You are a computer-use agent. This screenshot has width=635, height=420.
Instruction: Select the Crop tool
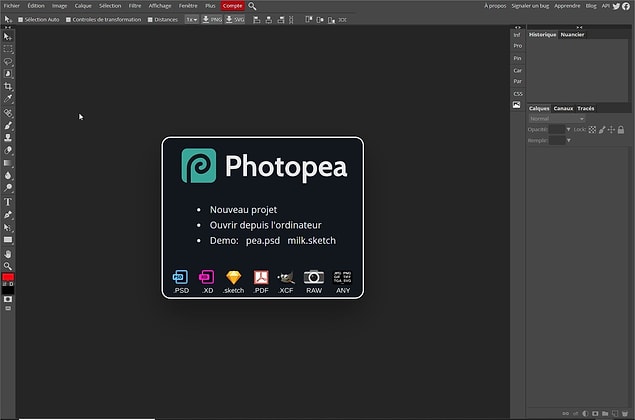point(8,86)
